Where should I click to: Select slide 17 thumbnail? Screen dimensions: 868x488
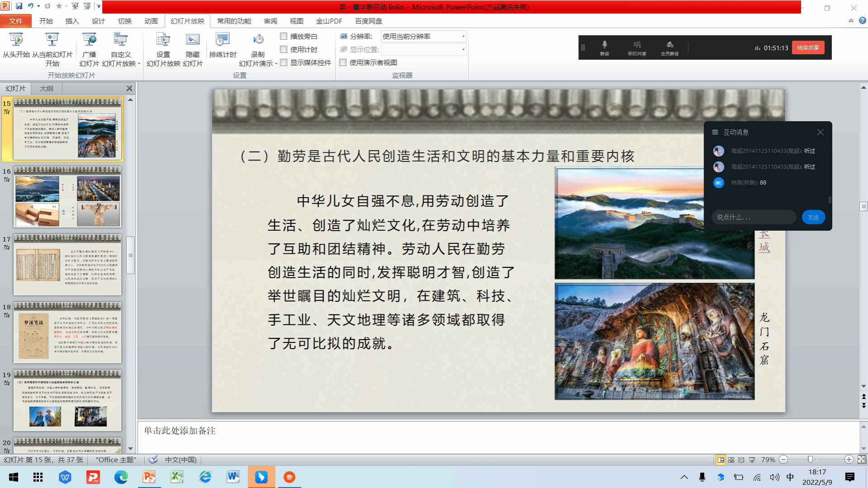(x=67, y=265)
